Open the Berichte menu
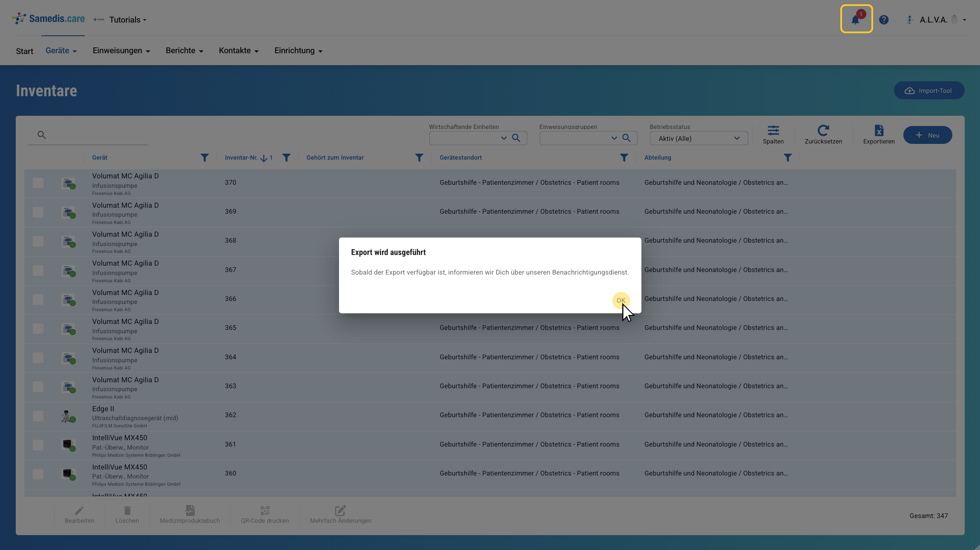Viewport: 980px width, 550px height. pyautogui.click(x=184, y=51)
